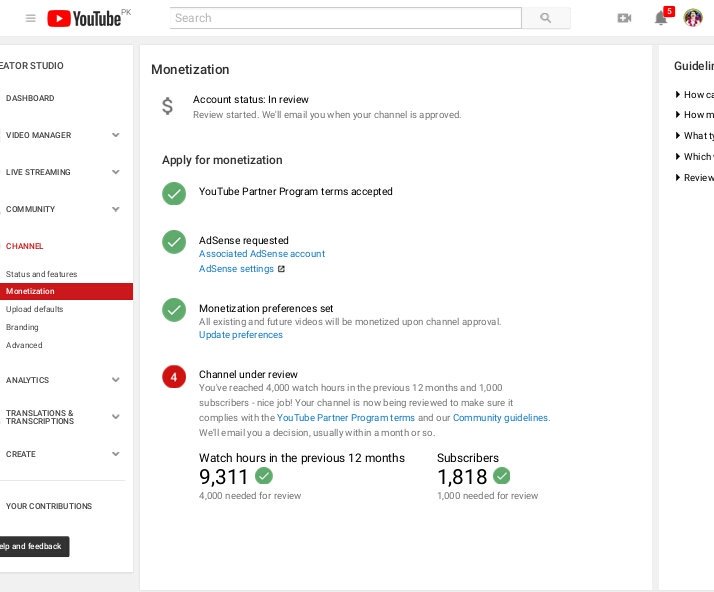Click '4,000 needed for review' text
This screenshot has width=714, height=592.
pos(250,495)
